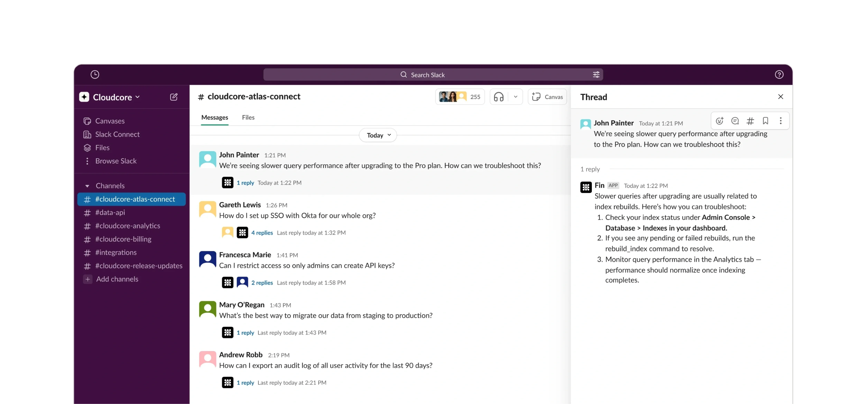
Task: Click the hash share-to-channel icon in thread
Action: coord(750,121)
